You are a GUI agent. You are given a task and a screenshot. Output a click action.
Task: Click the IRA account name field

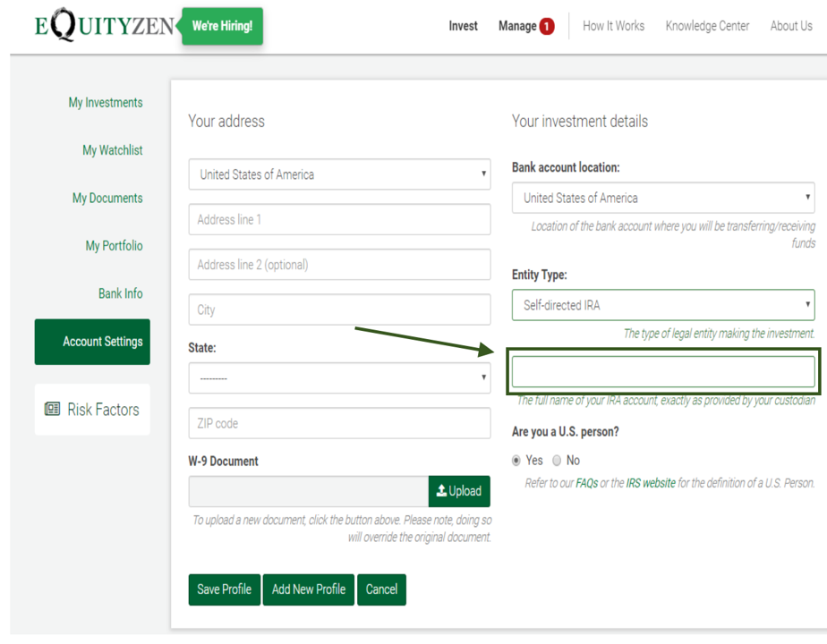click(x=662, y=371)
